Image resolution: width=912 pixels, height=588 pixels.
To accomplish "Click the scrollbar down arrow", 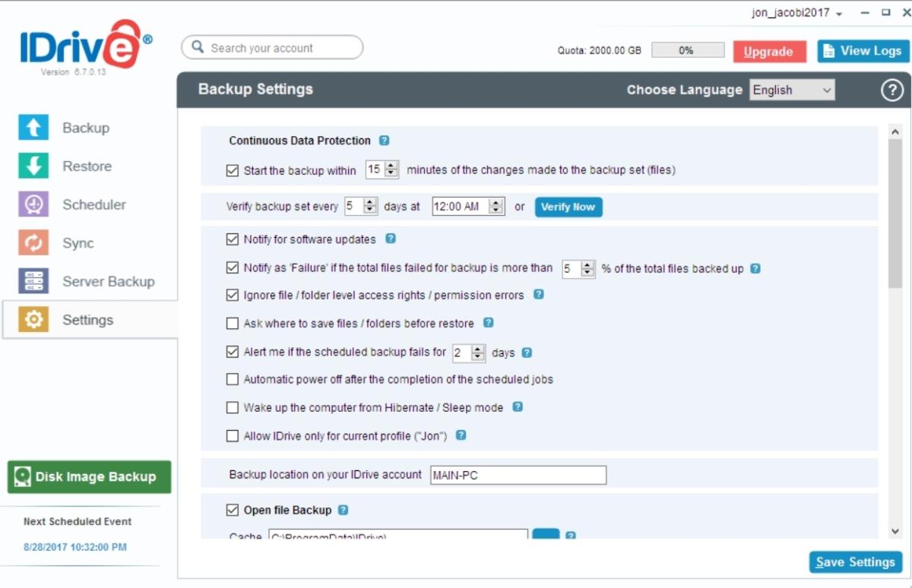I will pos(895,532).
